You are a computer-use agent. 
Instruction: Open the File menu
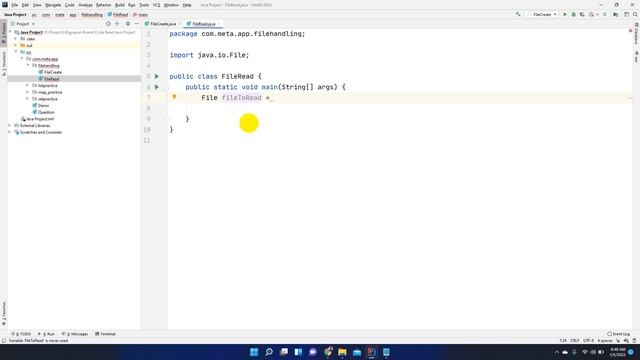tap(14, 5)
